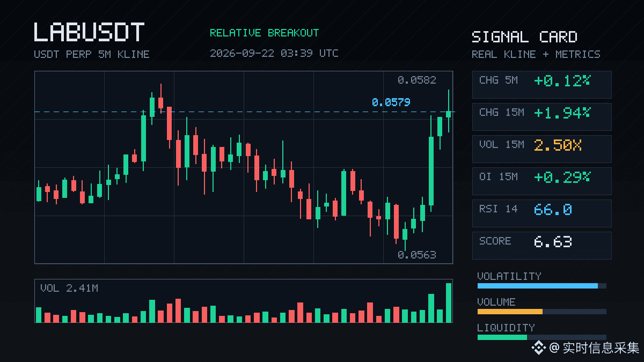This screenshot has height=362, width=644.
Task: Click the 2026-09-22 03:39 UTC timestamp
Action: point(274,53)
